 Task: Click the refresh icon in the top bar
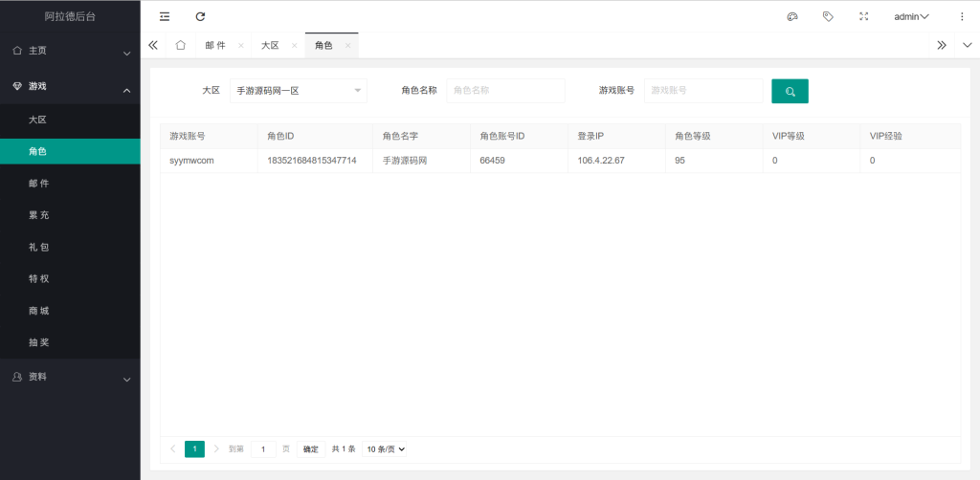point(200,16)
